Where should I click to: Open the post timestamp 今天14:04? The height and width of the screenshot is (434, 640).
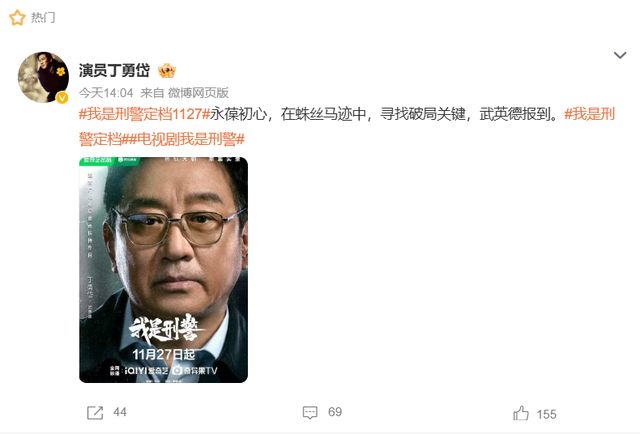tap(106, 93)
